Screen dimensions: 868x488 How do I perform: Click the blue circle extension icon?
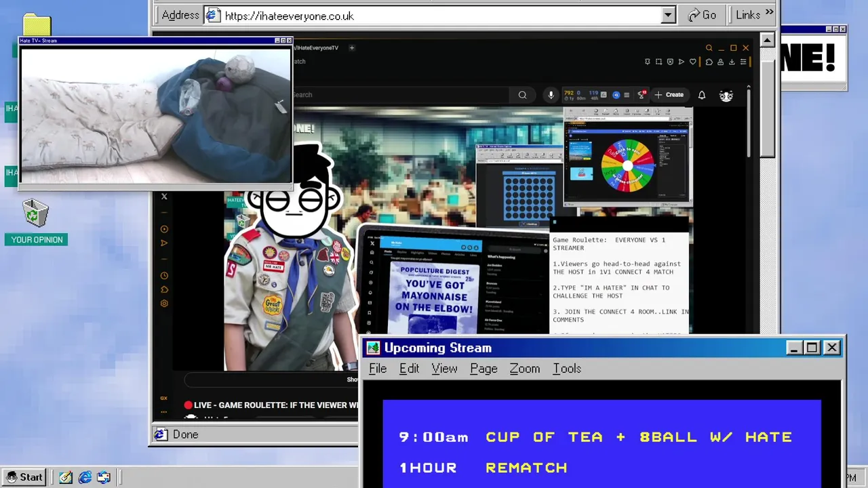(x=616, y=95)
